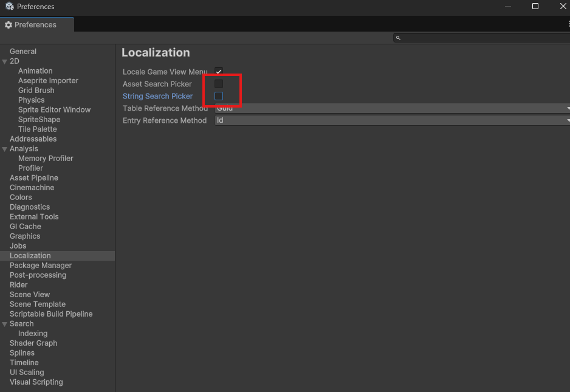The height and width of the screenshot is (392, 570).
Task: Open Profiler settings
Action: click(30, 168)
